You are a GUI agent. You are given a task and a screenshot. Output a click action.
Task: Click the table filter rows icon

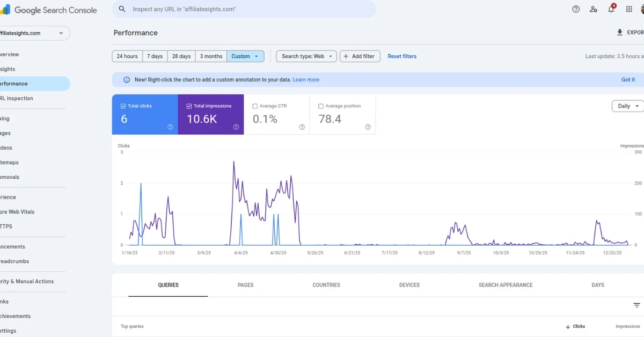pyautogui.click(x=636, y=305)
